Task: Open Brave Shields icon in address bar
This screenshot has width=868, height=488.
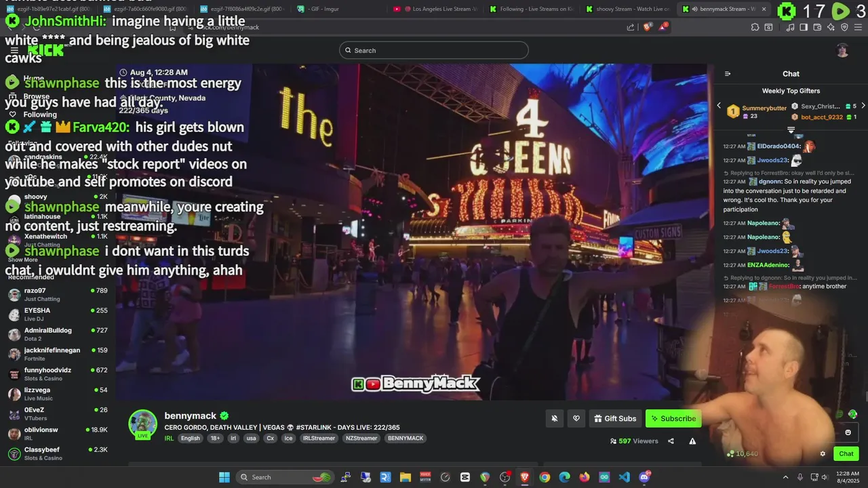Action: [647, 27]
